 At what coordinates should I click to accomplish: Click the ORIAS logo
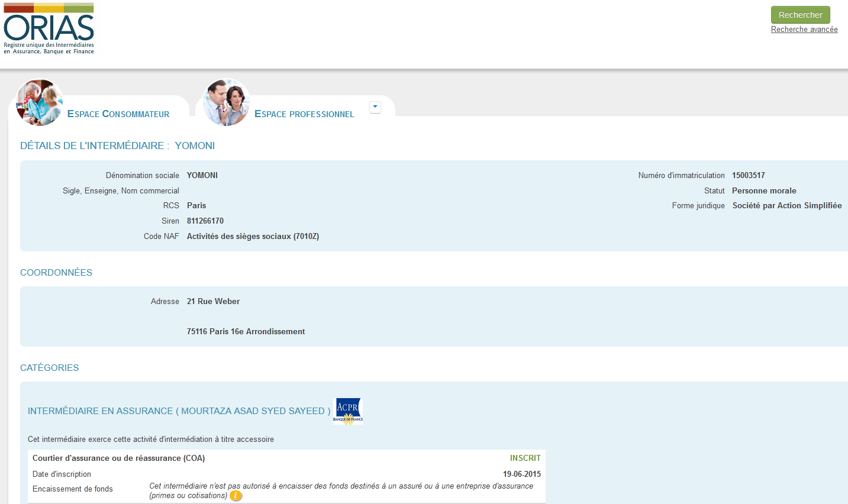[49, 29]
